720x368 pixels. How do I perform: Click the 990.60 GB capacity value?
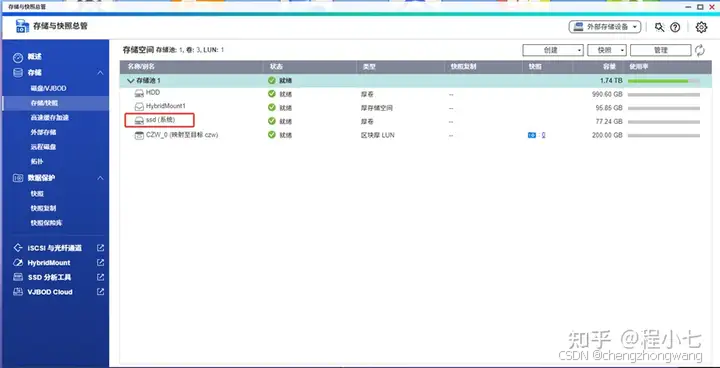pos(608,94)
